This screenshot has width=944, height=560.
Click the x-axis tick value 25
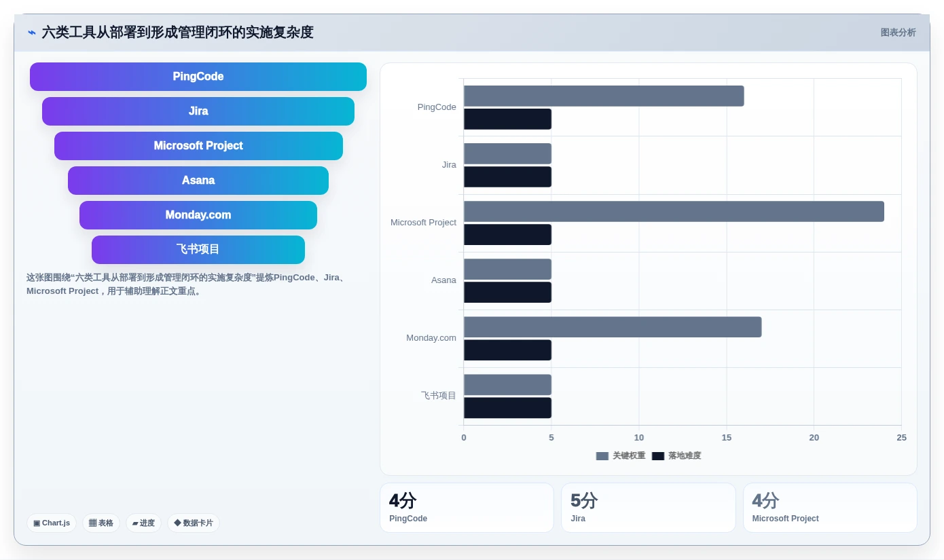901,438
